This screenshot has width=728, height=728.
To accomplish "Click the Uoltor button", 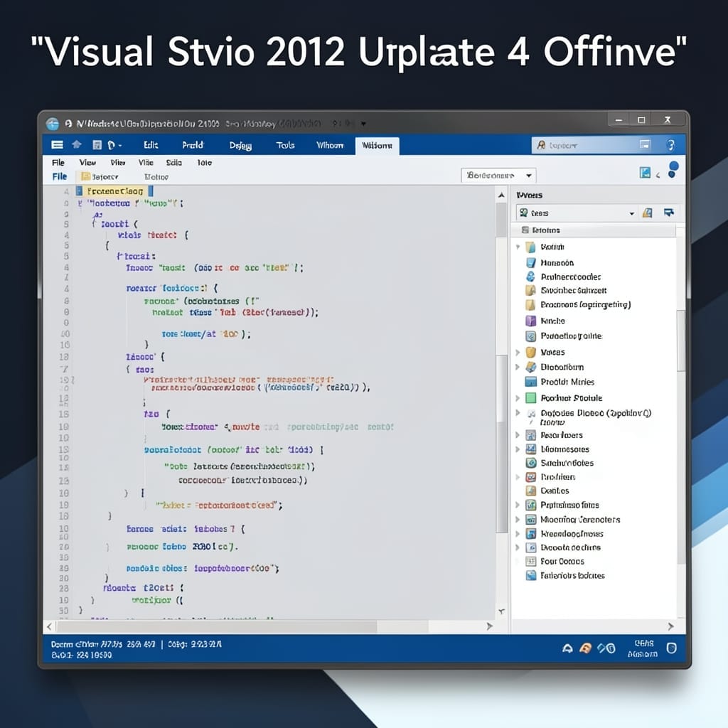I will 156,177.
